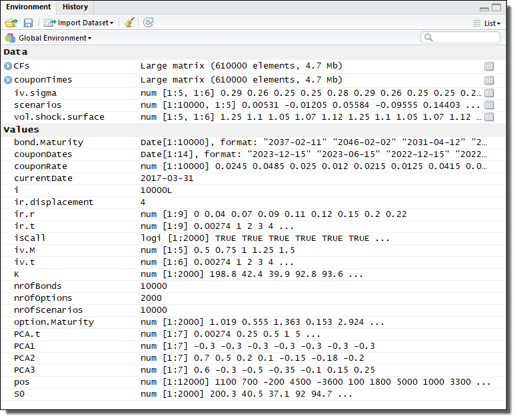
Task: Click the save workspace disk icon
Action: click(28, 23)
